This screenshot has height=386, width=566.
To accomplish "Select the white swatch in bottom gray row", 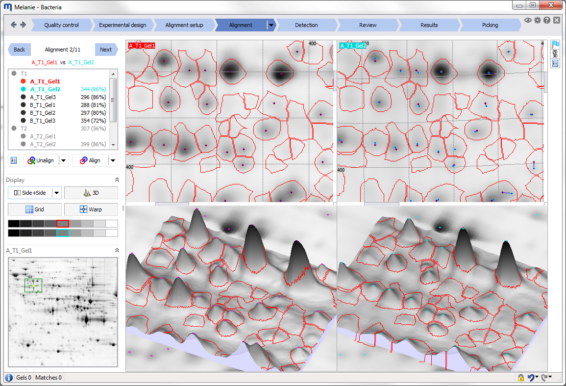I will pyautogui.click(x=112, y=233).
